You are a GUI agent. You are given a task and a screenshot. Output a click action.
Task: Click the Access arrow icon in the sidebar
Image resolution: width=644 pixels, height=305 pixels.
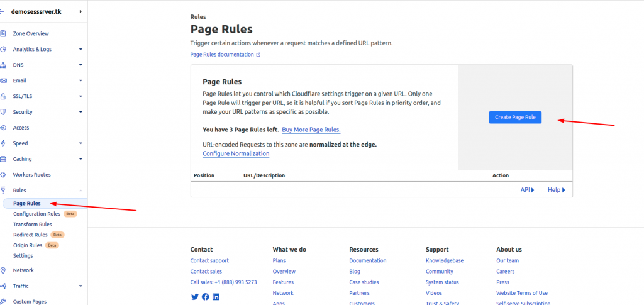pyautogui.click(x=3, y=128)
